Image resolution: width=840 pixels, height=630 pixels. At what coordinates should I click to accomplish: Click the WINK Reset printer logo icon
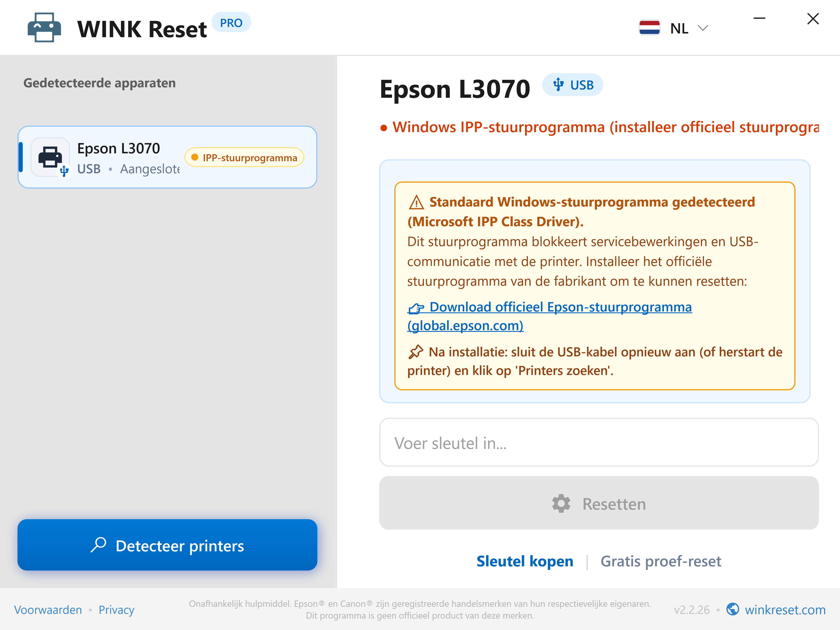(x=44, y=28)
